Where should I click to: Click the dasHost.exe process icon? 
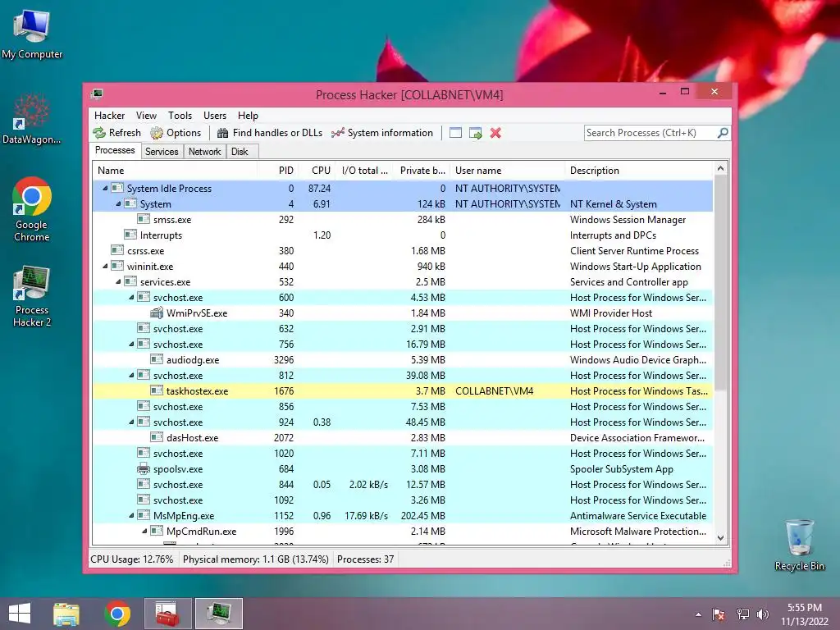[157, 437]
